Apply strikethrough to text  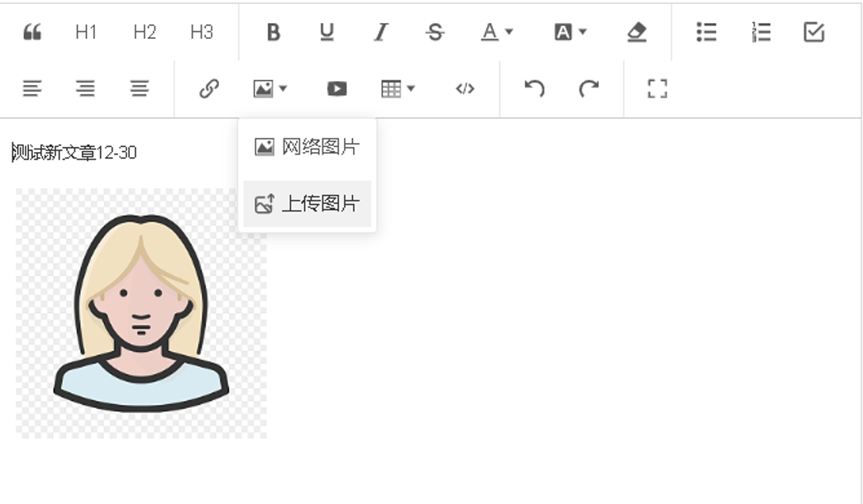(x=435, y=32)
